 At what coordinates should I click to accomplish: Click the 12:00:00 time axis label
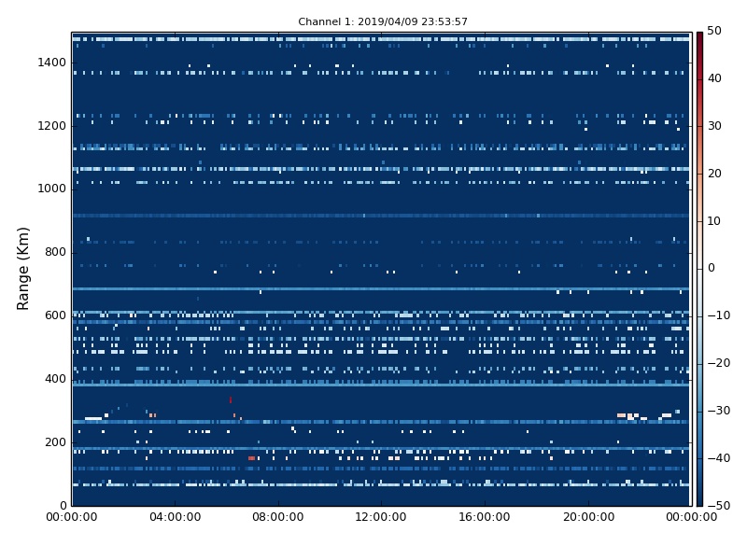381,517
